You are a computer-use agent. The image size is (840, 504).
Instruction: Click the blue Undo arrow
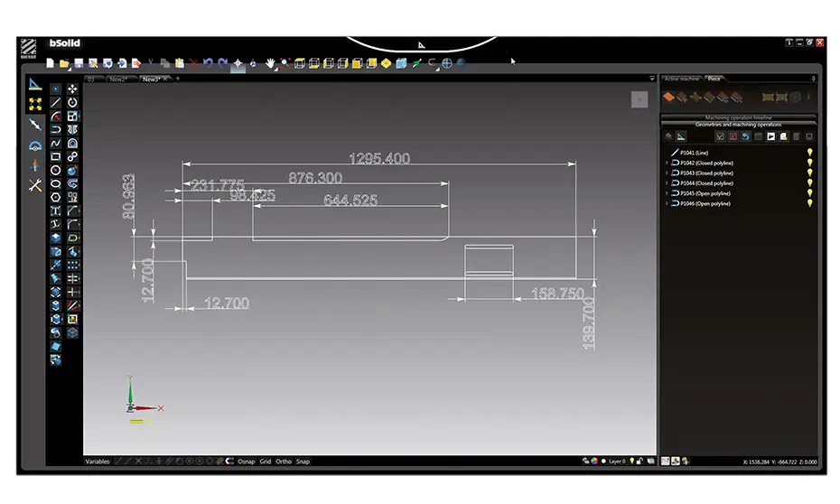tap(208, 63)
